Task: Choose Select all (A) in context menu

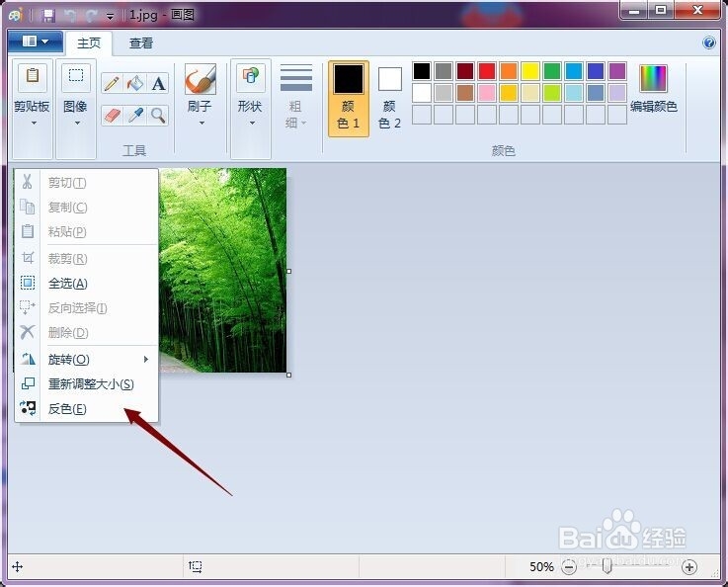Action: [x=87, y=284]
